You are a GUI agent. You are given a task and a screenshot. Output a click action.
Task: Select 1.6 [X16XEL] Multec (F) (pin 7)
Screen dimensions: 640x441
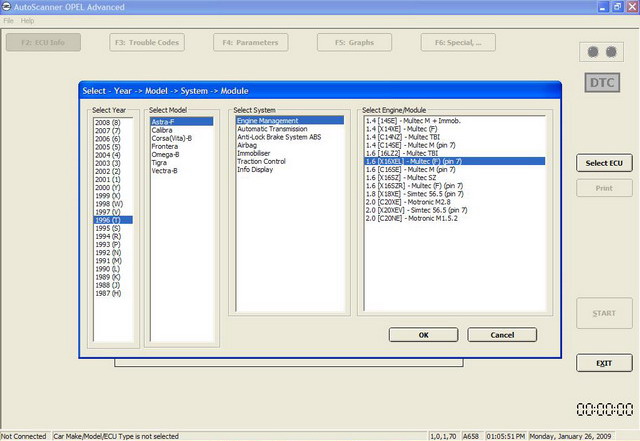455,161
